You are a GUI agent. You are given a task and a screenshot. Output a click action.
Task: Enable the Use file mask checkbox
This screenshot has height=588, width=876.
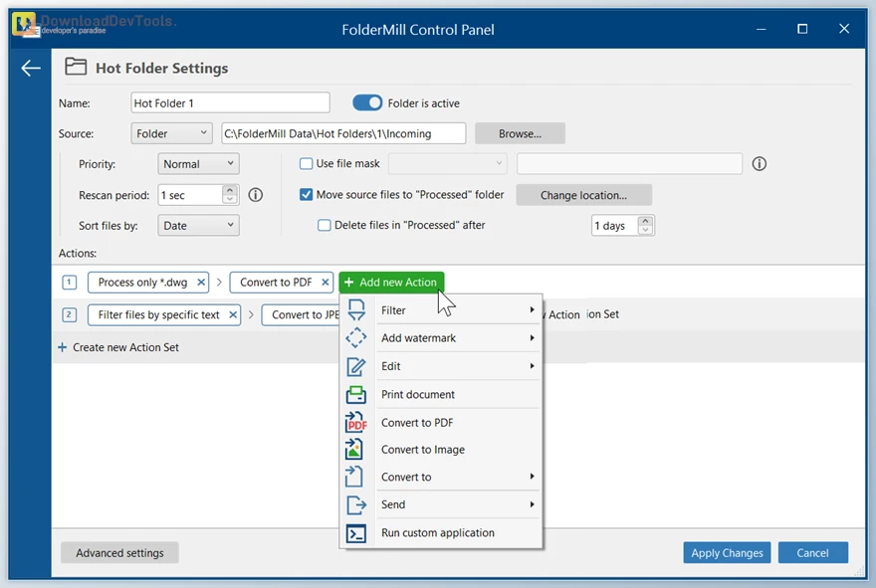coord(306,163)
